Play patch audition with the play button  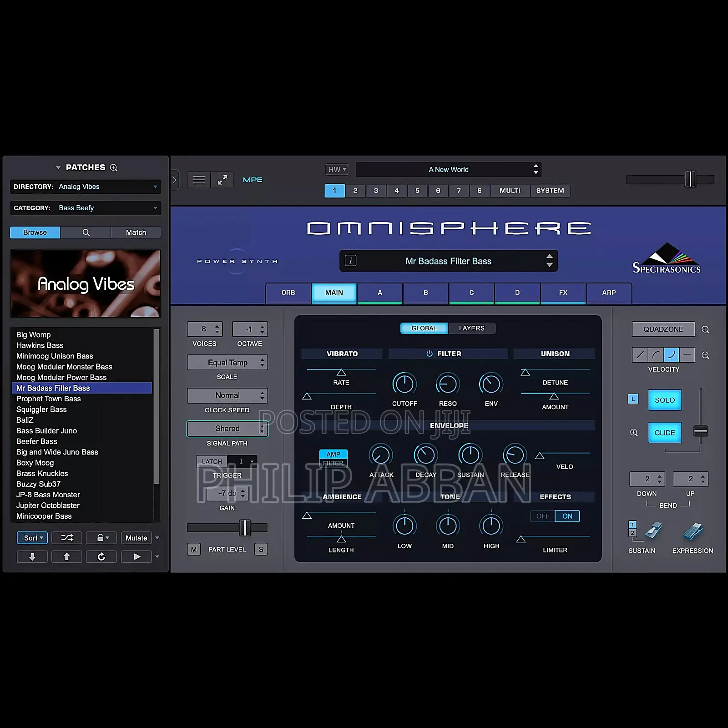point(136,556)
